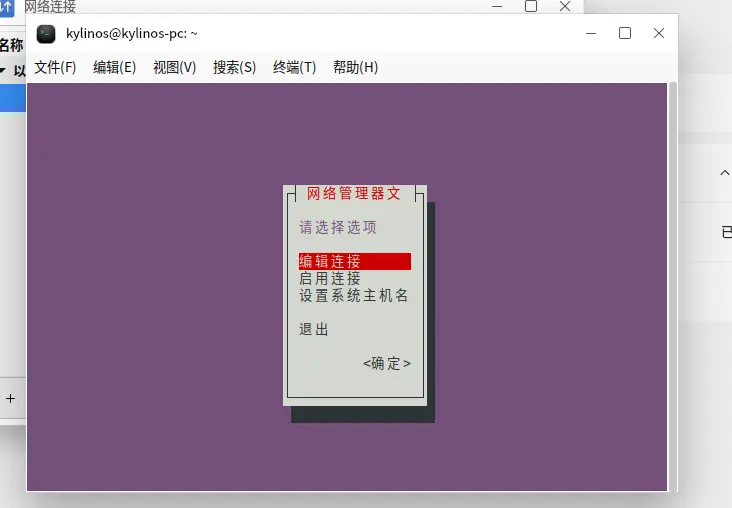Maximize the kylinos terminal window

pyautogui.click(x=625, y=33)
